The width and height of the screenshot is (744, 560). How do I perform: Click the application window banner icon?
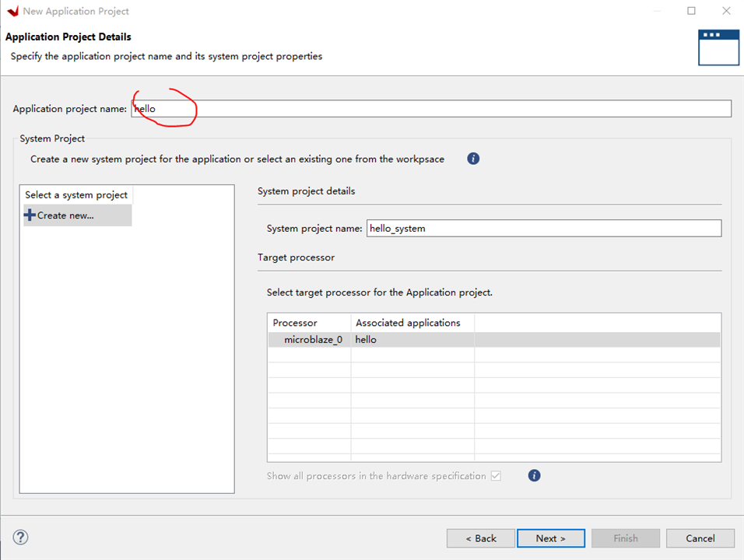click(x=718, y=47)
